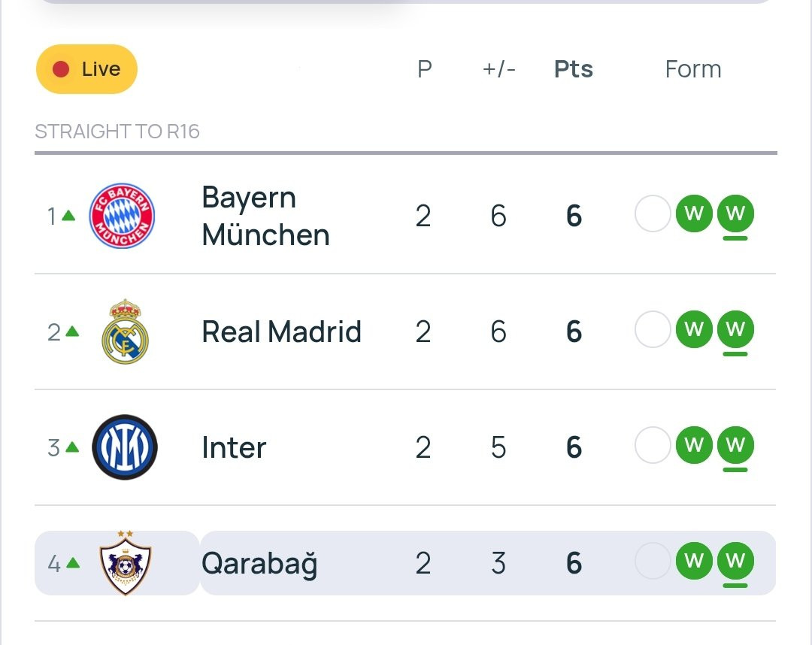Click Real Madrid's latest underlined W badge
The image size is (812, 645).
tap(735, 329)
